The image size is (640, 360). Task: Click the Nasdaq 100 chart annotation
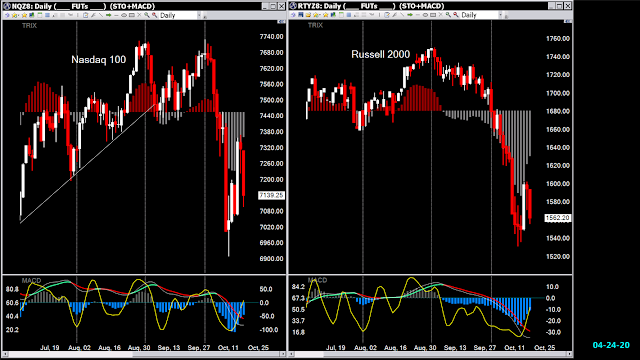click(98, 60)
